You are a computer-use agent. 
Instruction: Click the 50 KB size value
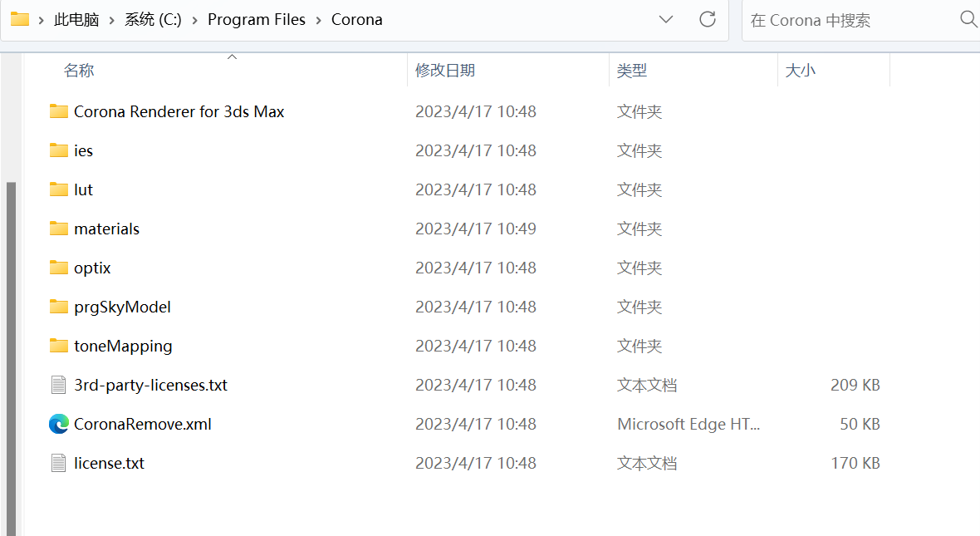[x=860, y=424]
